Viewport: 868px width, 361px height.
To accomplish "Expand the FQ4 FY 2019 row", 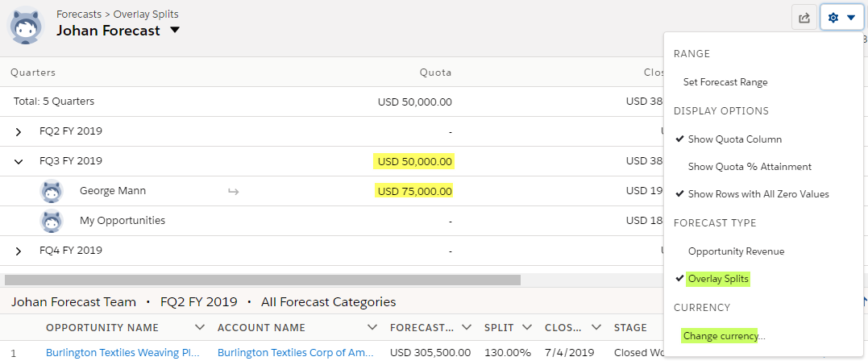I will coord(19,251).
